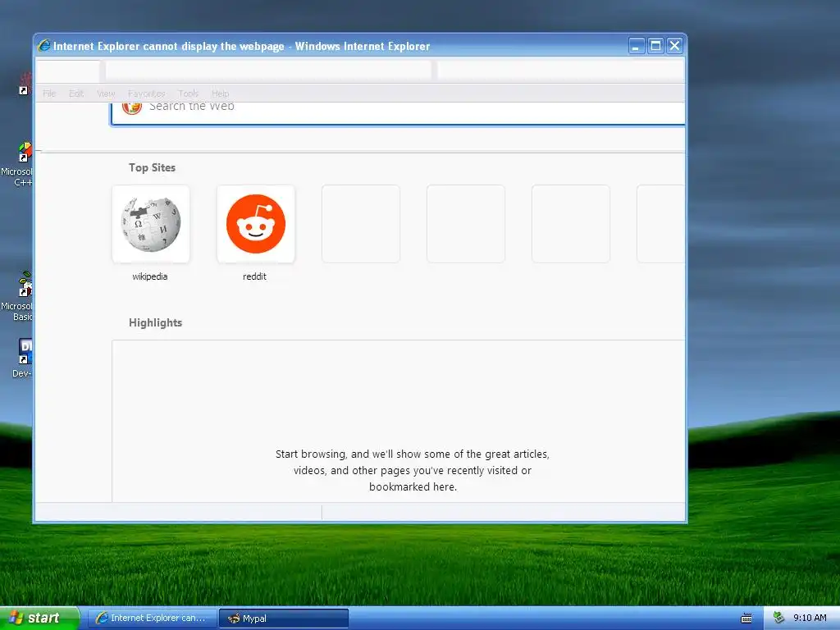Select the Dev- desktop shortcut
The height and width of the screenshot is (630, 840).
pos(22,358)
